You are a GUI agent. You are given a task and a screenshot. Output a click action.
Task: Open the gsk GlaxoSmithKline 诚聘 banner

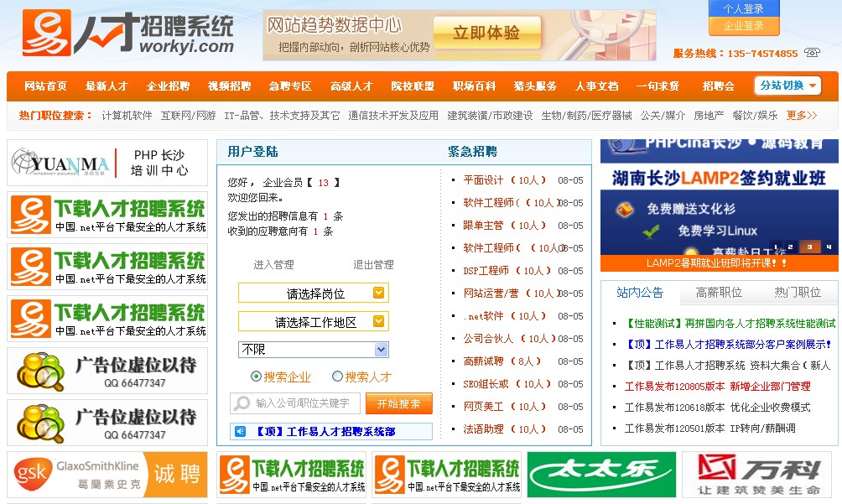pyautogui.click(x=107, y=475)
